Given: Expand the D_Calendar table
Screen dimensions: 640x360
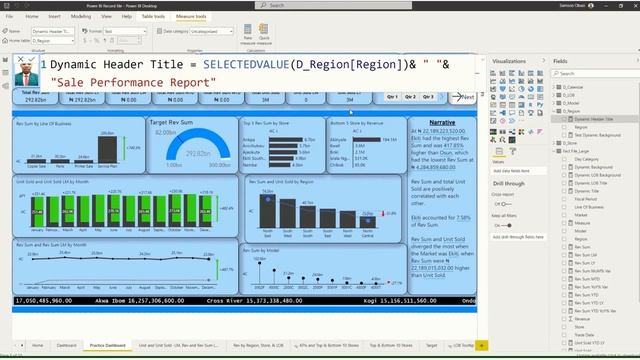Looking at the screenshot, I should coord(554,87).
